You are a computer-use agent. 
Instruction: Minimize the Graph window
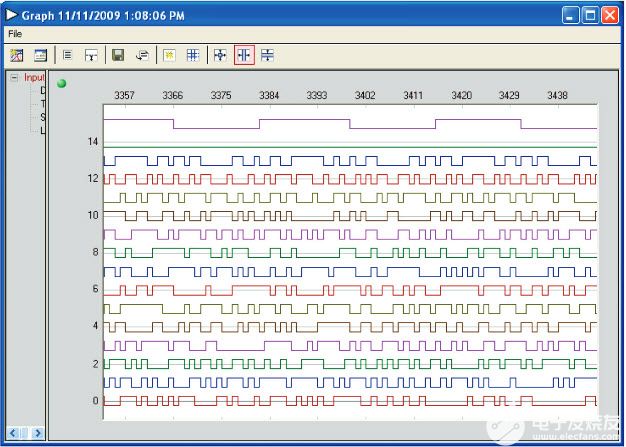pyautogui.click(x=570, y=16)
